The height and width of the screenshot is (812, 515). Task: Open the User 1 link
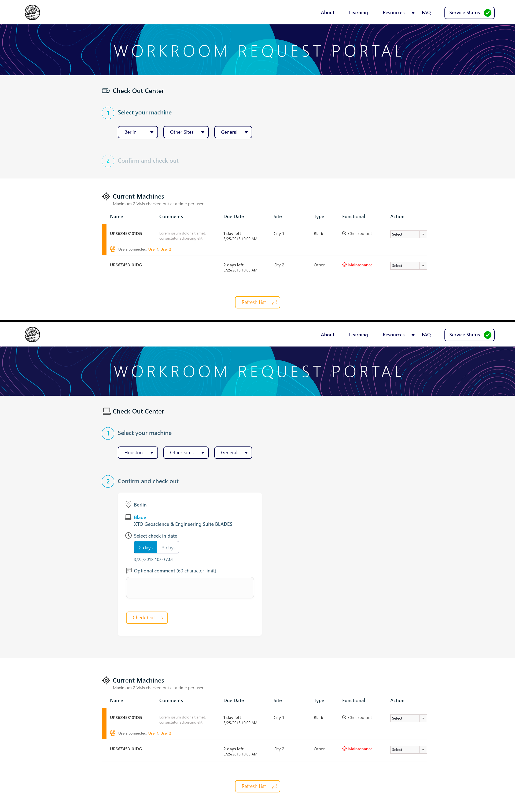153,249
